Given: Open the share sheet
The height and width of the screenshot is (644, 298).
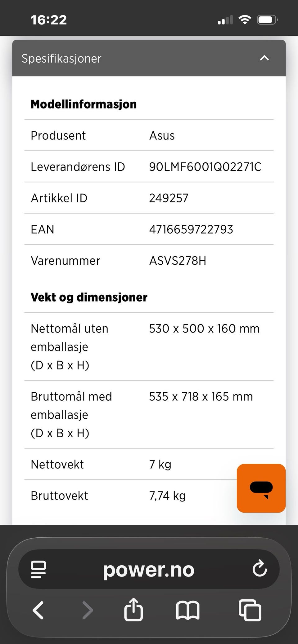Looking at the screenshot, I should coord(133,609).
